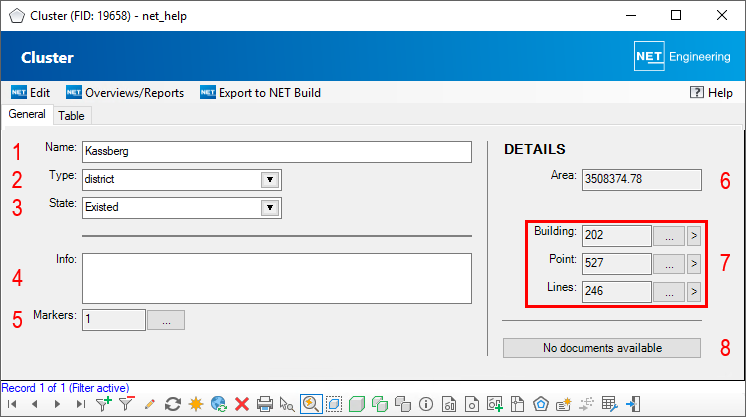Click the globe refresh icon

pyautogui.click(x=219, y=405)
